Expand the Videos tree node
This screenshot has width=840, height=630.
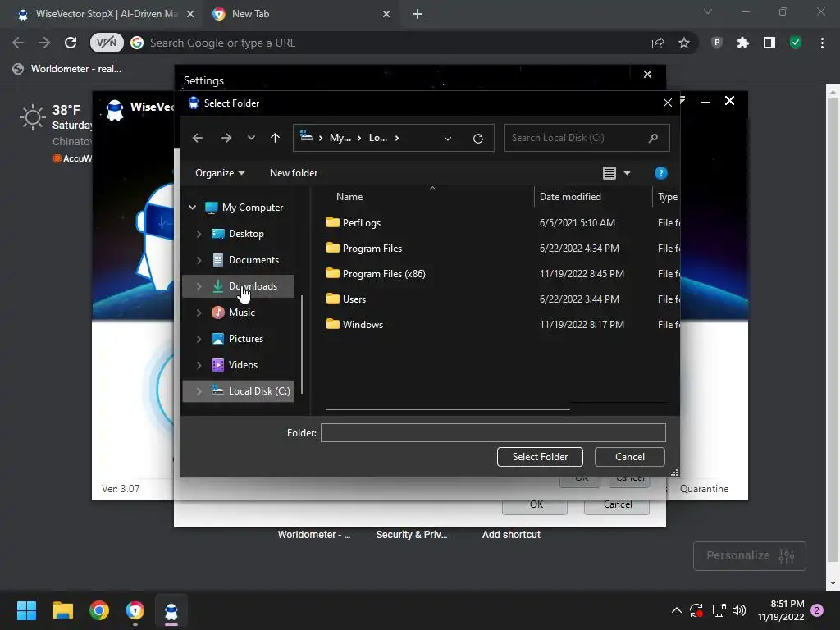point(199,365)
